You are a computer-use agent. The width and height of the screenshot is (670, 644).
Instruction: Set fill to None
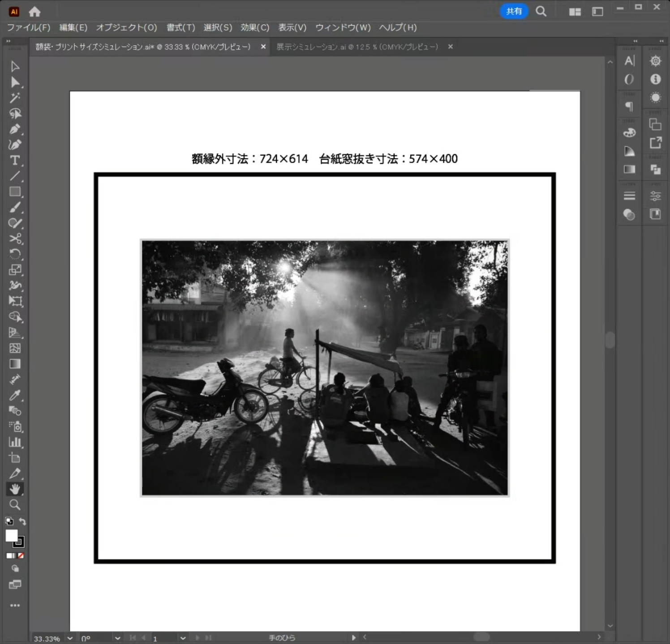click(21, 556)
